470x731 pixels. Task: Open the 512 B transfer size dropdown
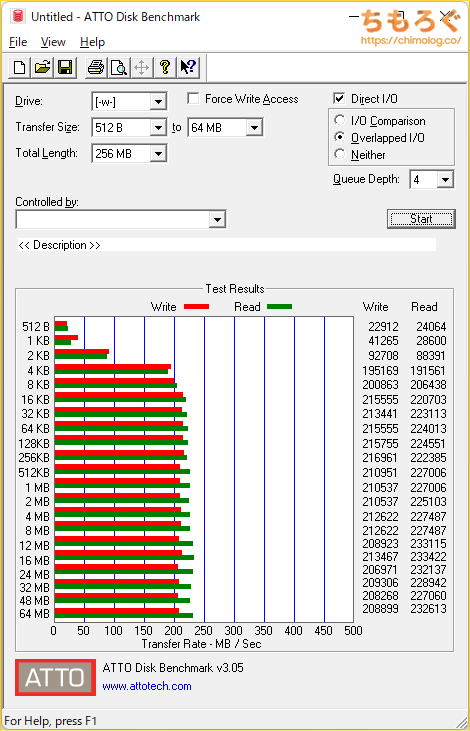[x=159, y=127]
